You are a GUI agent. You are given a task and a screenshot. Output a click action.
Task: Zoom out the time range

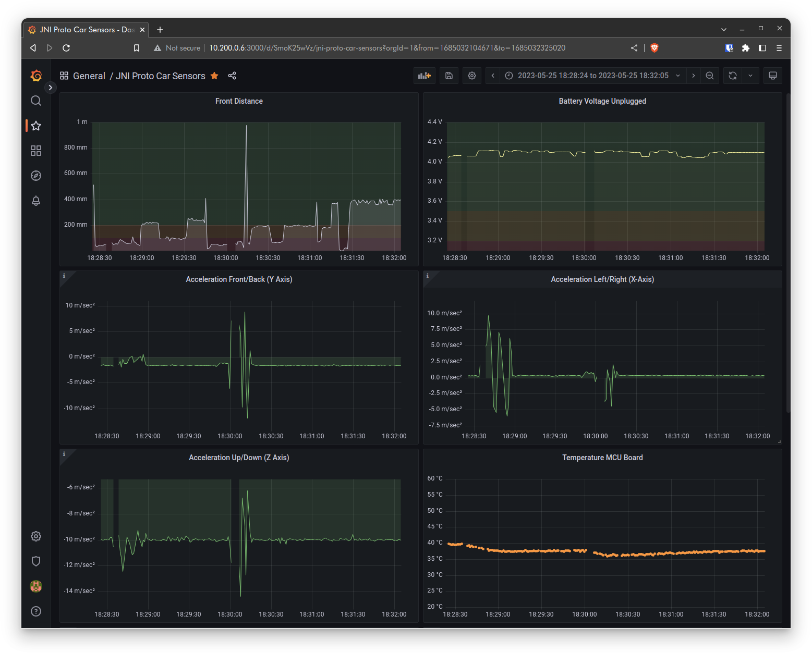pos(710,76)
